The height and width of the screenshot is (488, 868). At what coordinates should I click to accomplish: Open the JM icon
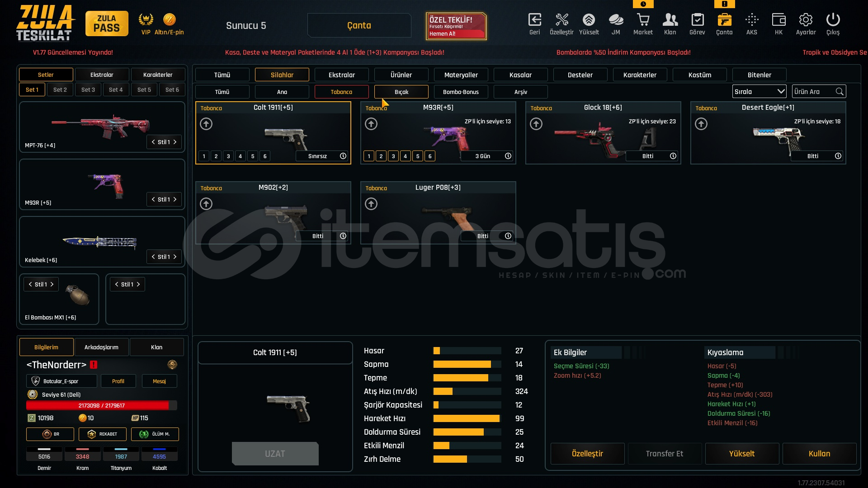616,20
